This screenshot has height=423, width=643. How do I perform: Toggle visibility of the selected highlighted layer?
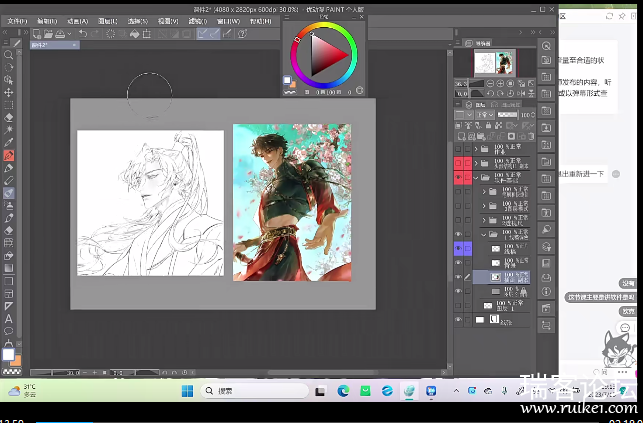pyautogui.click(x=458, y=277)
